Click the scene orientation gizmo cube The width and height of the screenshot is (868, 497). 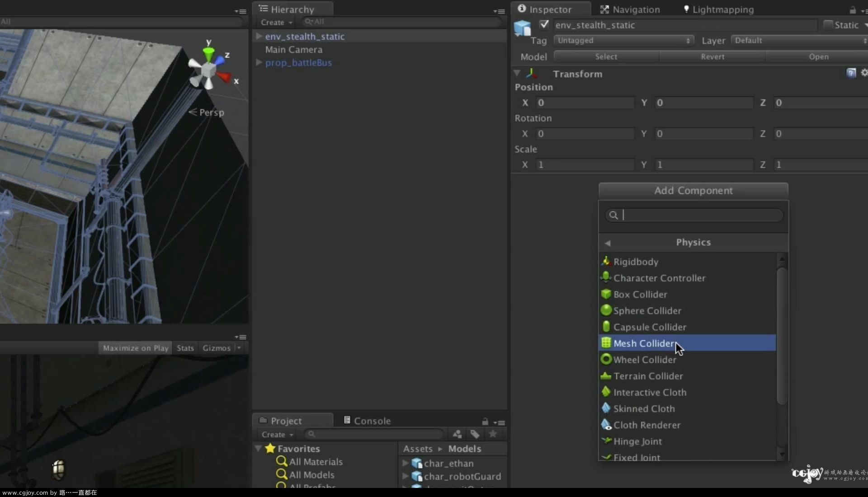208,70
